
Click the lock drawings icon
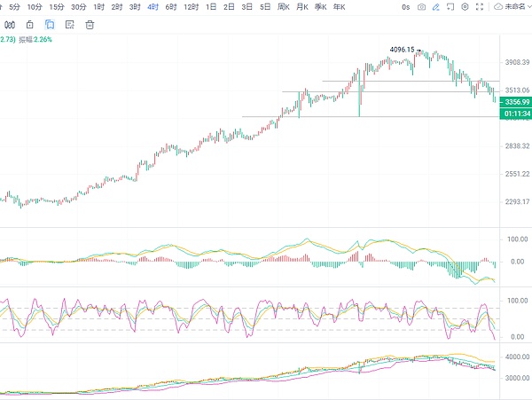pos(30,24)
